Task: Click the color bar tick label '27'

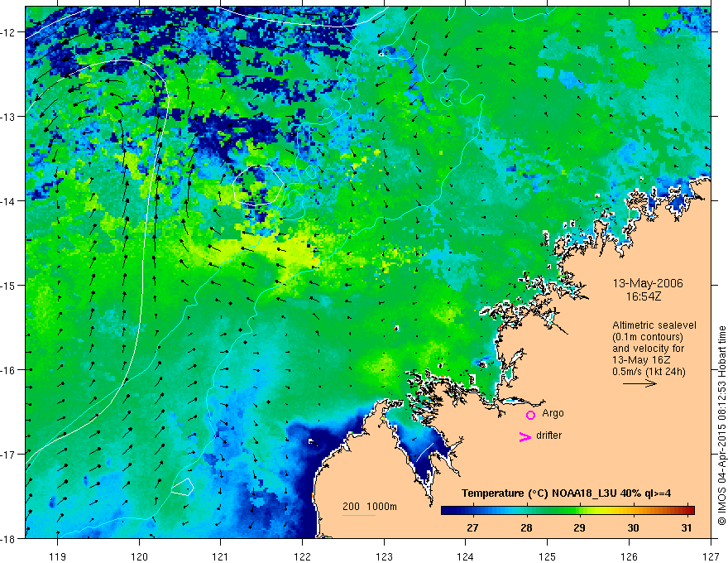Action: [x=472, y=528]
